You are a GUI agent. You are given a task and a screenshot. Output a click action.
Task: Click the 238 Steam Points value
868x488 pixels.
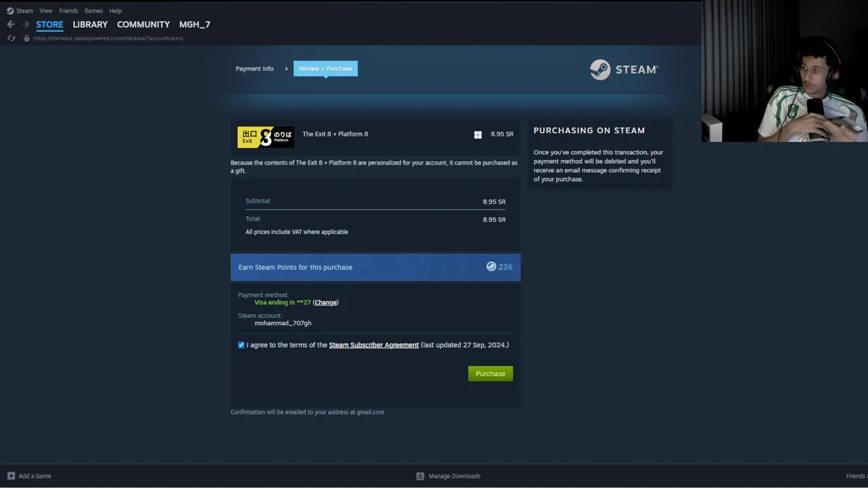tap(505, 267)
